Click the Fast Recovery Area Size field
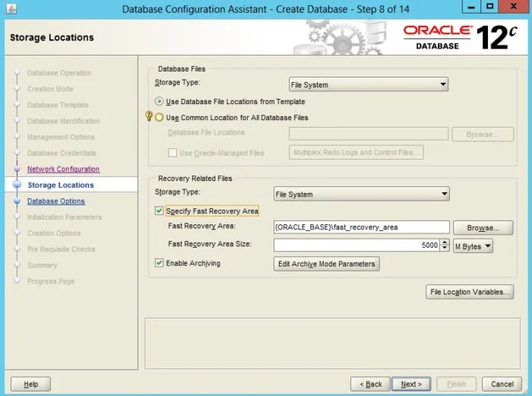 [357, 245]
